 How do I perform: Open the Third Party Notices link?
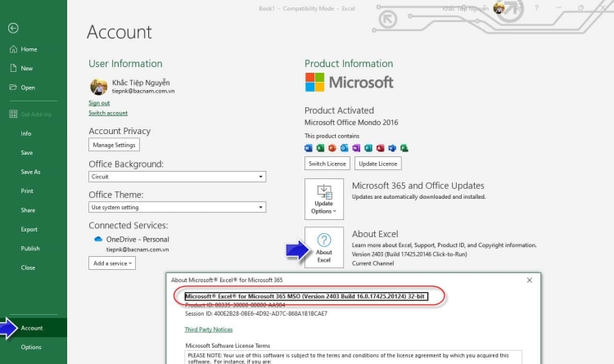click(x=209, y=330)
